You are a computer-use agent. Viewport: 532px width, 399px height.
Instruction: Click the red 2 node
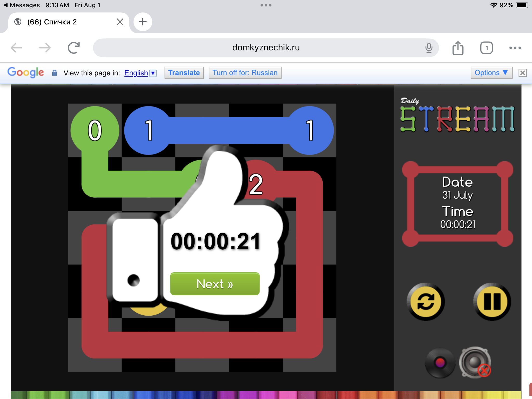pyautogui.click(x=256, y=184)
